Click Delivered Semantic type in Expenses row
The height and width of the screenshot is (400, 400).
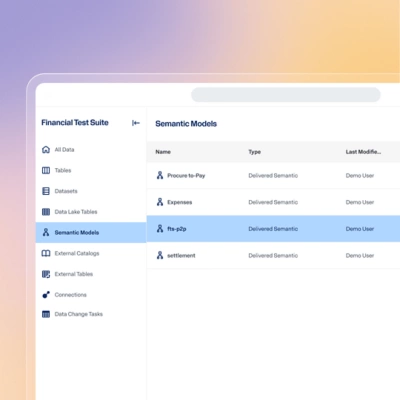pyautogui.click(x=273, y=202)
